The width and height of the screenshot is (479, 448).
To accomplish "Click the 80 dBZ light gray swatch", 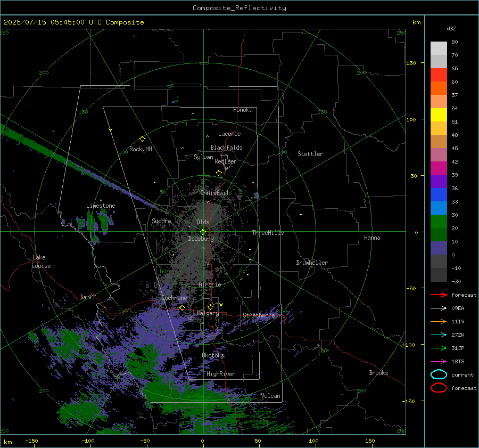I will pos(439,48).
